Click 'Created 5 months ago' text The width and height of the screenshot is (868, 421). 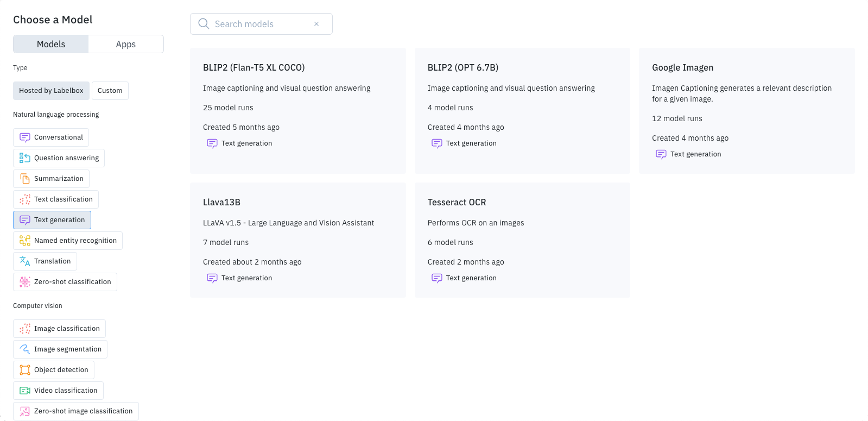241,127
